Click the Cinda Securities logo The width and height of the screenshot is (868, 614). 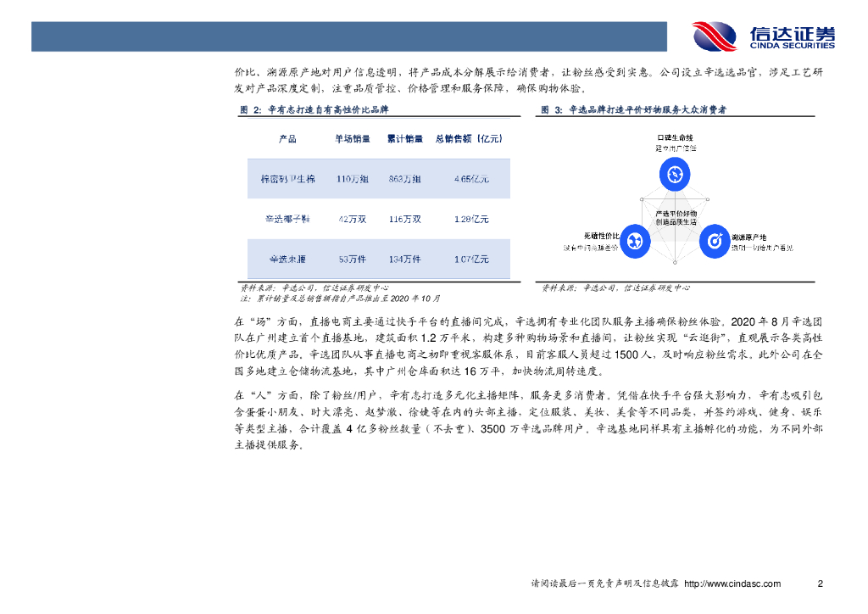point(764,36)
